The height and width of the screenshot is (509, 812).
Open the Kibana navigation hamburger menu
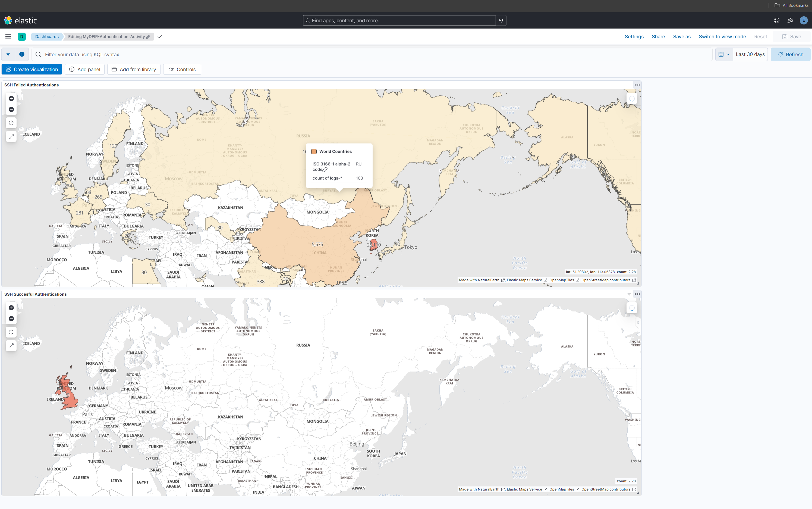click(8, 36)
